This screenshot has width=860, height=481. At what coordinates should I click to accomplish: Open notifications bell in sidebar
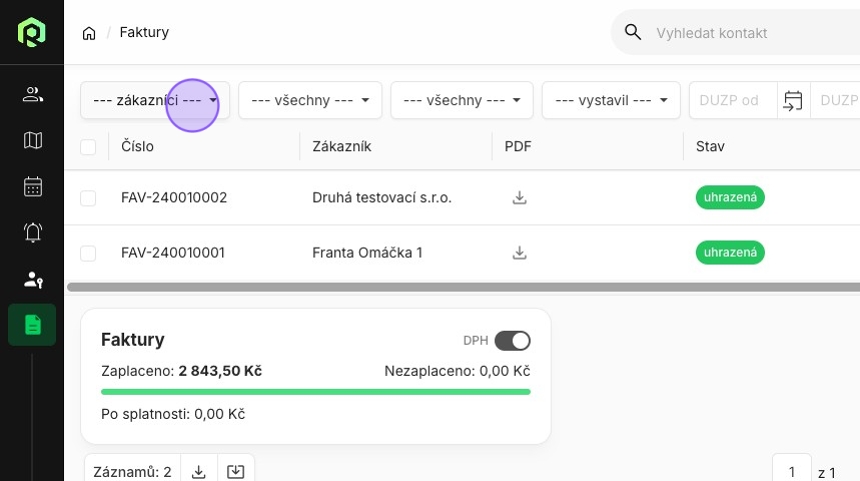point(32,233)
